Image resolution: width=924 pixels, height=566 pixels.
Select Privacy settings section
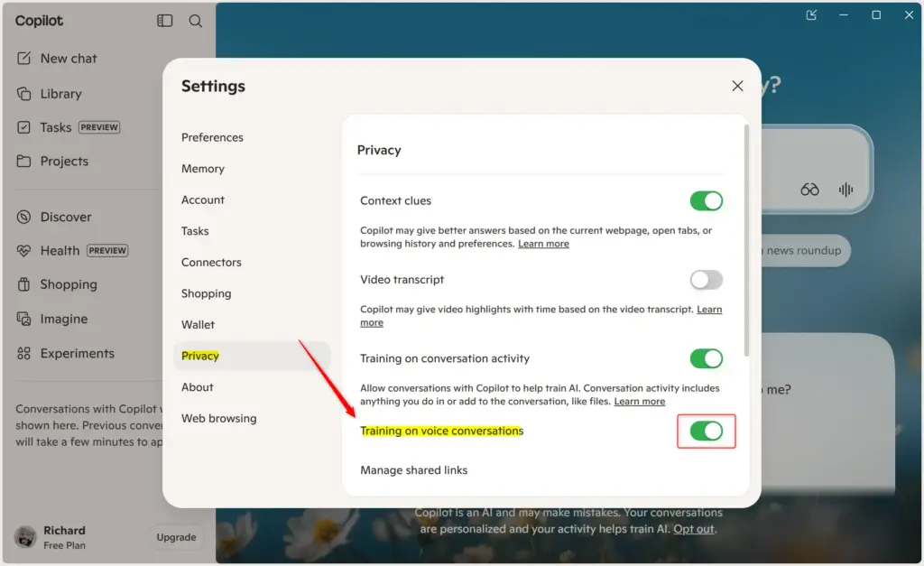click(x=253, y=356)
